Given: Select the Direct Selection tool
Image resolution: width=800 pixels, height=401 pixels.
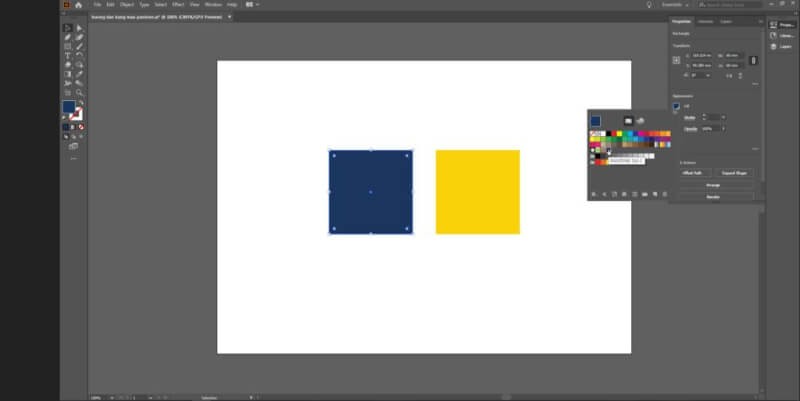Looking at the screenshot, I should (x=79, y=27).
